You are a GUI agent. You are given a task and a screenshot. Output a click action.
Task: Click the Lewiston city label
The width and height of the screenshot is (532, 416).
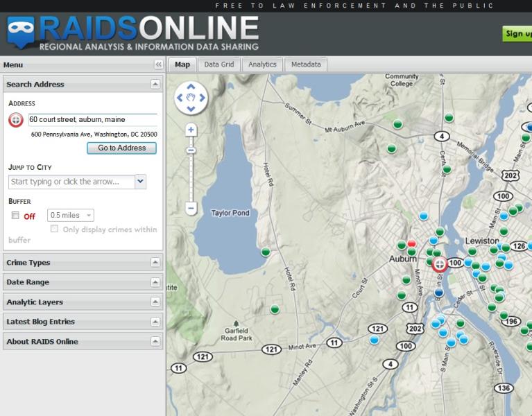point(482,241)
